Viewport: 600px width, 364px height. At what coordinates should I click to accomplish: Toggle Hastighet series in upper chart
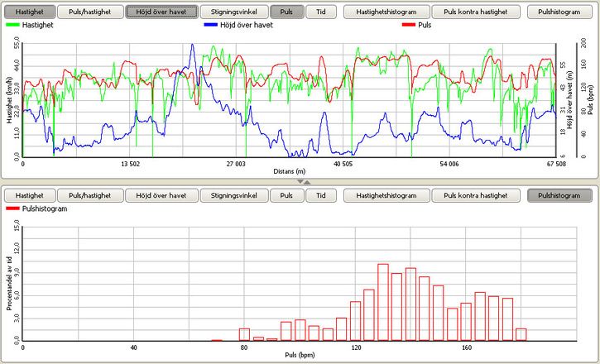click(x=30, y=12)
